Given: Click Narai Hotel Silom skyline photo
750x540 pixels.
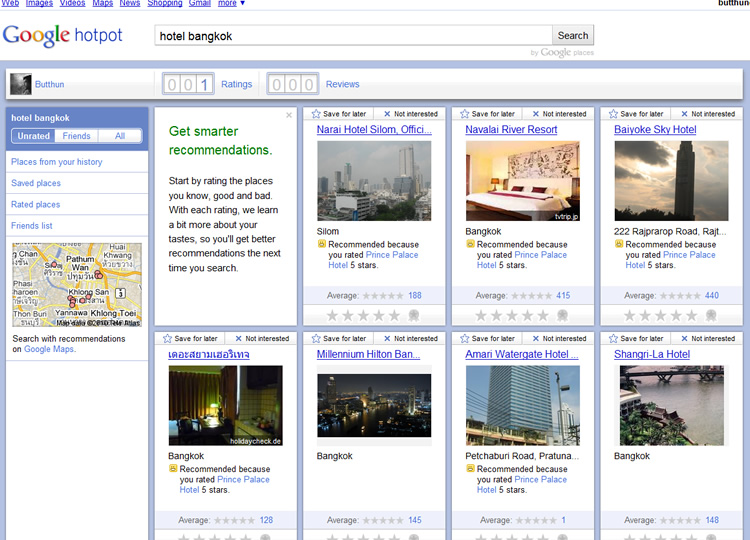Looking at the screenshot, I should click(374, 181).
